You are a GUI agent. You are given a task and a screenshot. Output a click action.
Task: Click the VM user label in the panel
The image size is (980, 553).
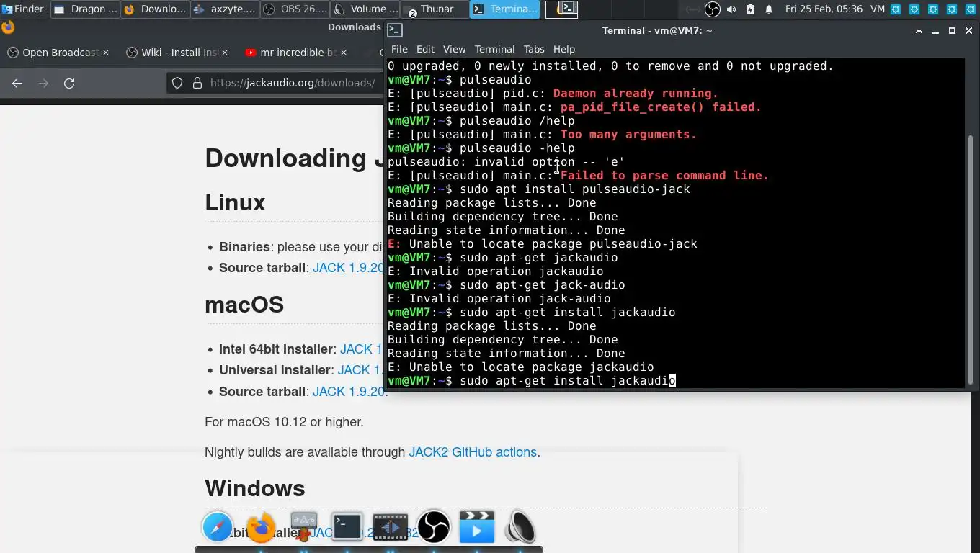tap(878, 9)
